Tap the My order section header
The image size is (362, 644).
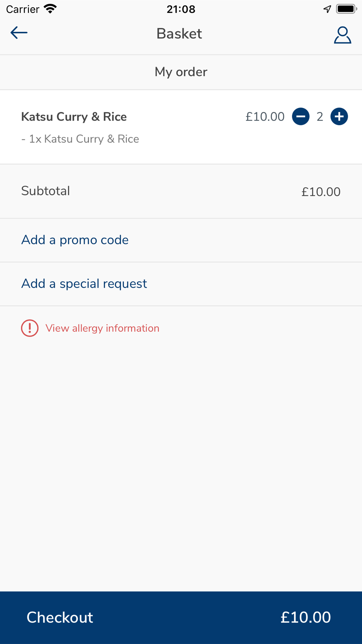[x=181, y=72]
